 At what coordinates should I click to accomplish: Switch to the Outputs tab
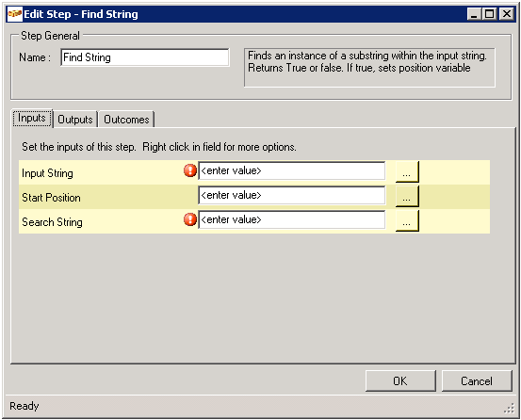[75, 120]
